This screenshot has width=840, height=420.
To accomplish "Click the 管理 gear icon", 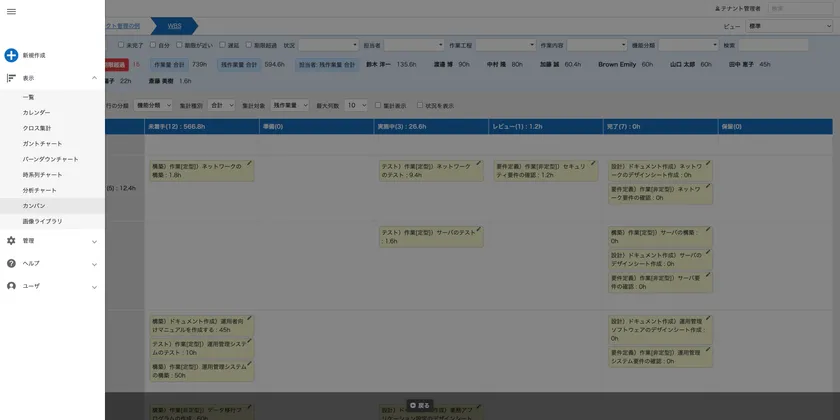I will pyautogui.click(x=11, y=241).
